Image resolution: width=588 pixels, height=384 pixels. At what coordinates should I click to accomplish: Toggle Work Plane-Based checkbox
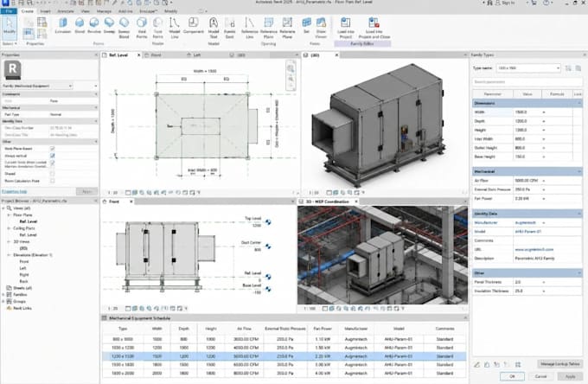[x=52, y=149]
